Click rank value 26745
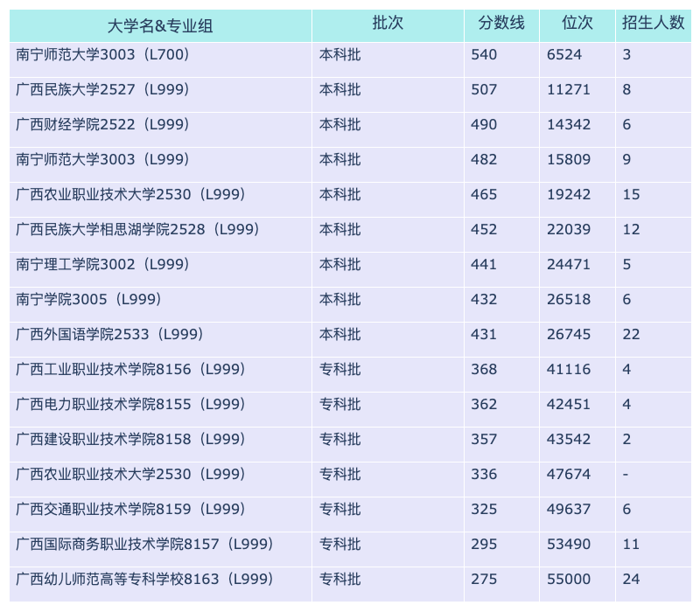 (x=569, y=334)
